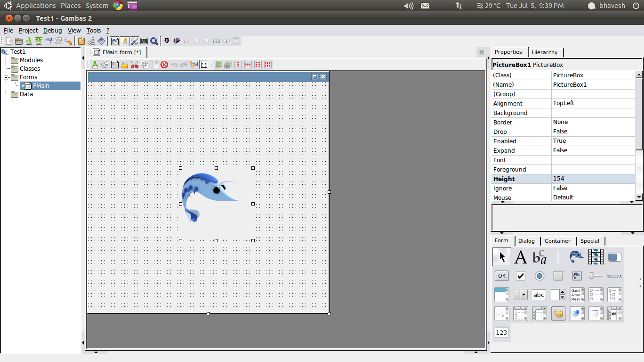The image size is (644, 362).
Task: Bring control to front icon
Action: tap(218, 65)
